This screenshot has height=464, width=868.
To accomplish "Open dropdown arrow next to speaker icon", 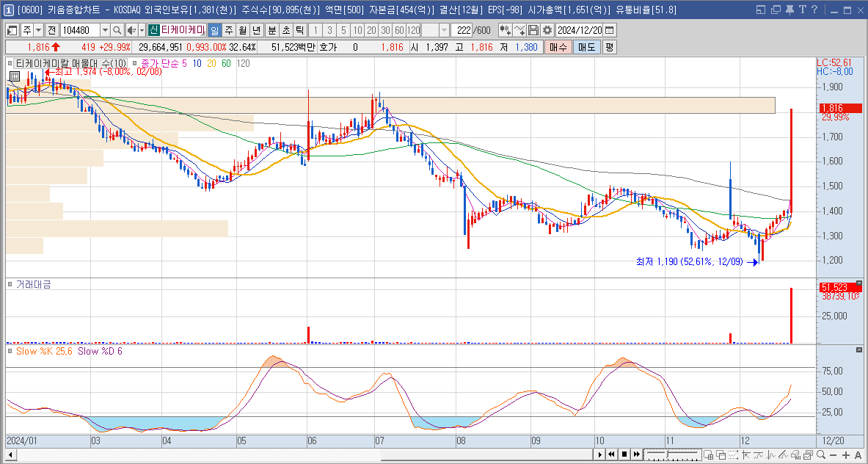I will pyautogui.click(x=142, y=30).
